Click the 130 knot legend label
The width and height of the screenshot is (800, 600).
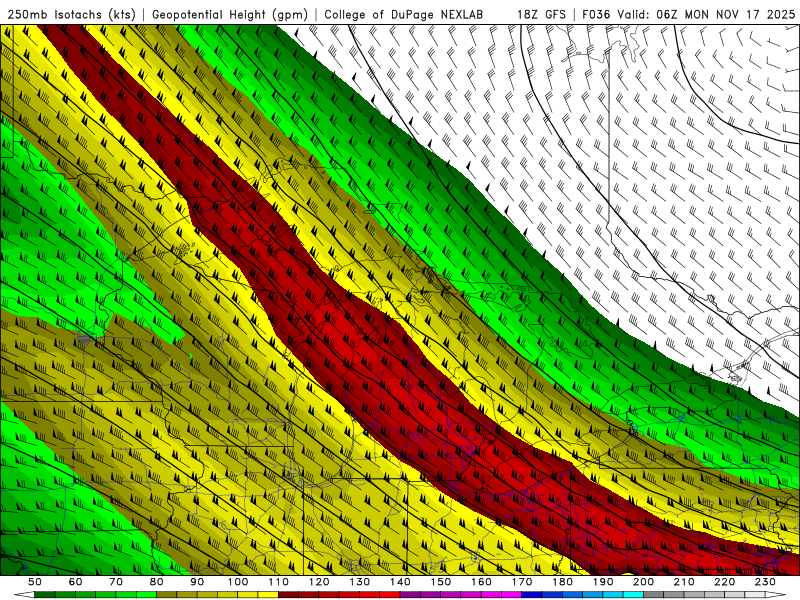pos(360,582)
